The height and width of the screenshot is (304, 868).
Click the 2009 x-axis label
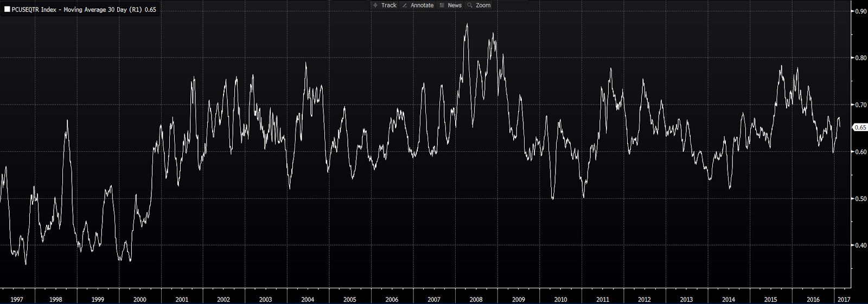[519, 299]
